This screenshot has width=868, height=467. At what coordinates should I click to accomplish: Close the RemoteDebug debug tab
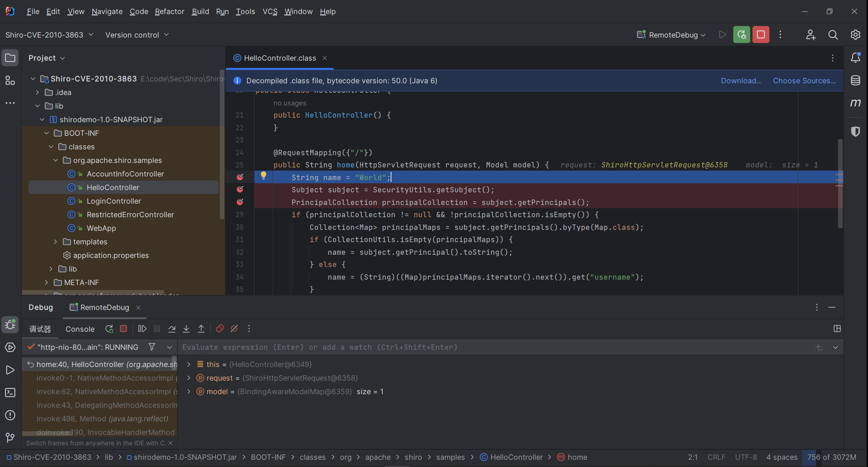pos(138,308)
